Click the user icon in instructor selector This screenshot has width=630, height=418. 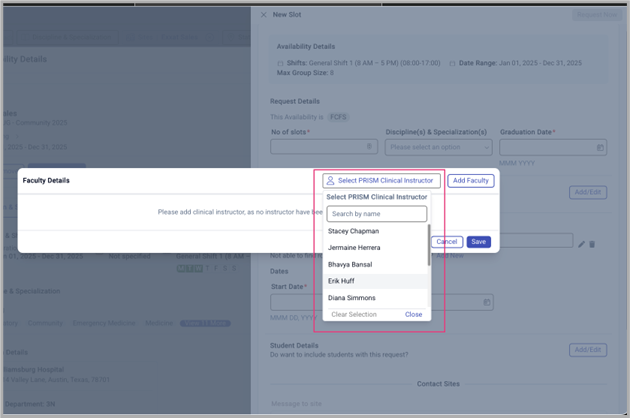(330, 180)
